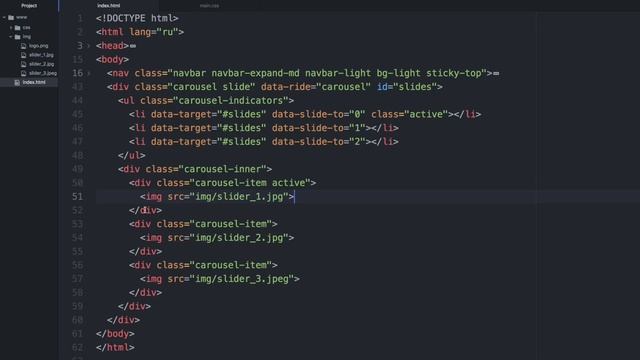Click line number 1 in the gutter
This screenshot has height=360, width=640.
pos(80,18)
